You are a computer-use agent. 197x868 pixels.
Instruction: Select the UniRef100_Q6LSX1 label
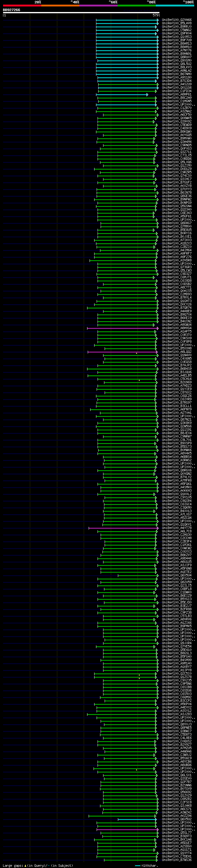coord(176,775)
